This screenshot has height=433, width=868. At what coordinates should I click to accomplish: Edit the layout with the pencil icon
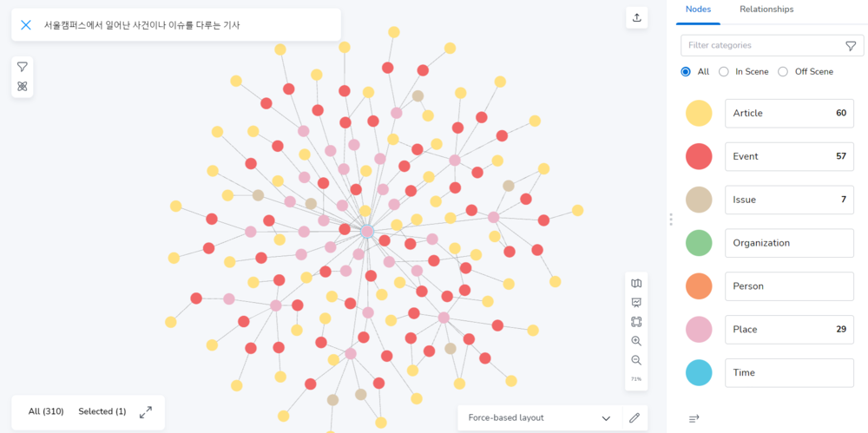point(635,417)
